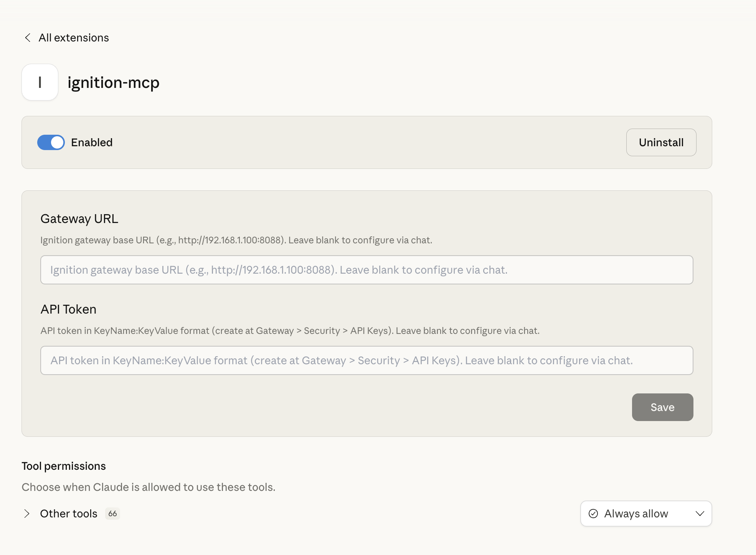Click the 66 tools count badge
This screenshot has height=555, width=756.
[112, 514]
